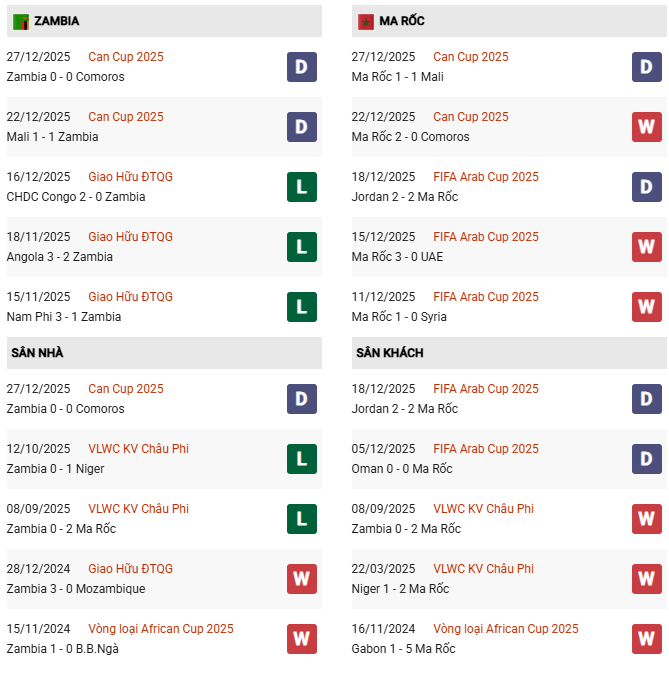Open the W badge for Ma Rốc 3-0 UAE
Screen dimensions: 669x677
click(647, 247)
